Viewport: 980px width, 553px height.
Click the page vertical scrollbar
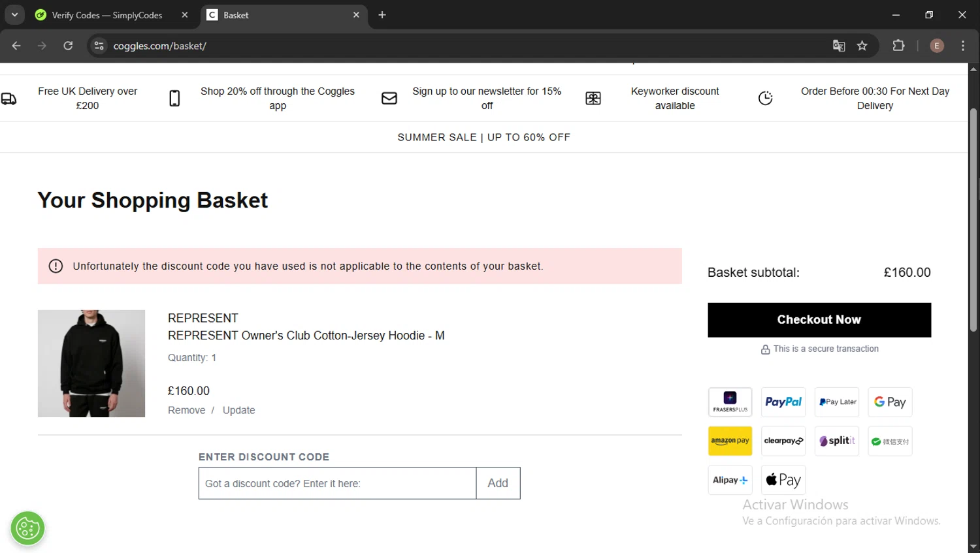973,219
